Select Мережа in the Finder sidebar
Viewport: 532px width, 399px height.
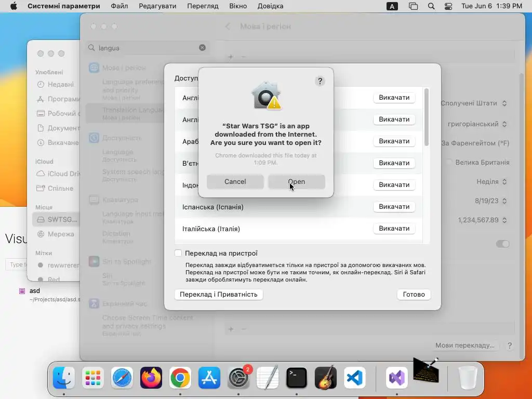(x=55, y=234)
